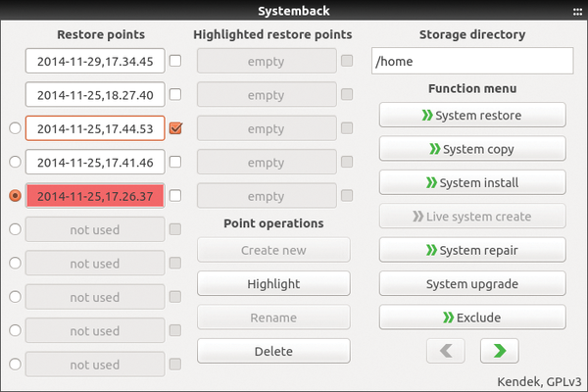Launch System install function

(472, 182)
